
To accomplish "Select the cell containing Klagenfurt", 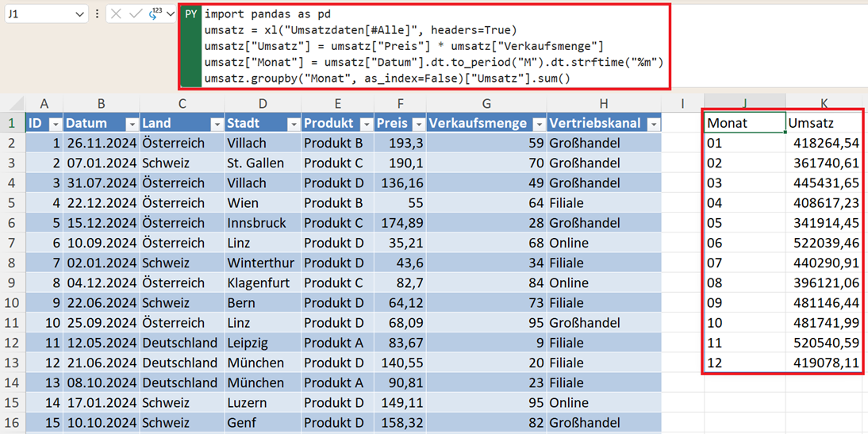I will 262,283.
